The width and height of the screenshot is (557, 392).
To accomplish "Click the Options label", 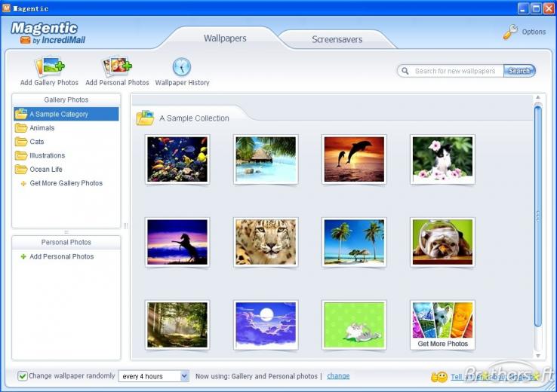I will point(534,32).
